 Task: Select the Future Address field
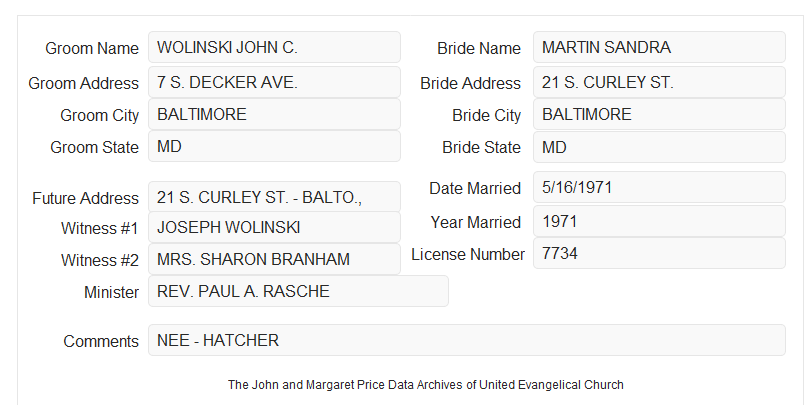pos(274,197)
